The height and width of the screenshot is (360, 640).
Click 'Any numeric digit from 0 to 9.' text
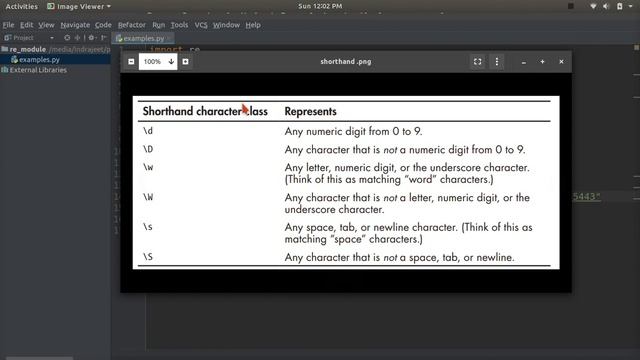point(353,131)
